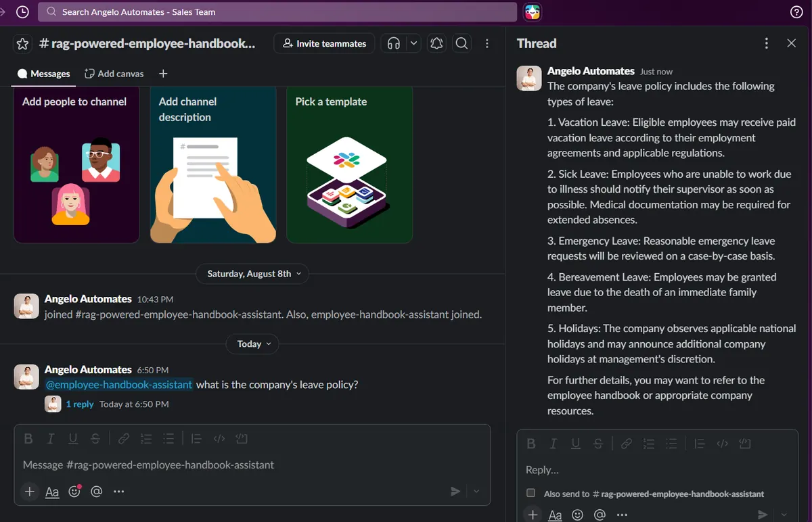Click Angelo Automates name at 10:43 PM

click(88, 299)
